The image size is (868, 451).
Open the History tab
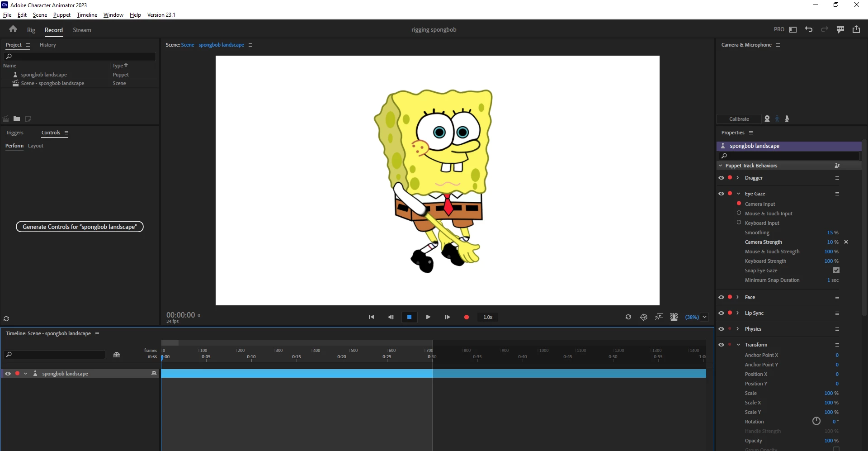click(48, 45)
